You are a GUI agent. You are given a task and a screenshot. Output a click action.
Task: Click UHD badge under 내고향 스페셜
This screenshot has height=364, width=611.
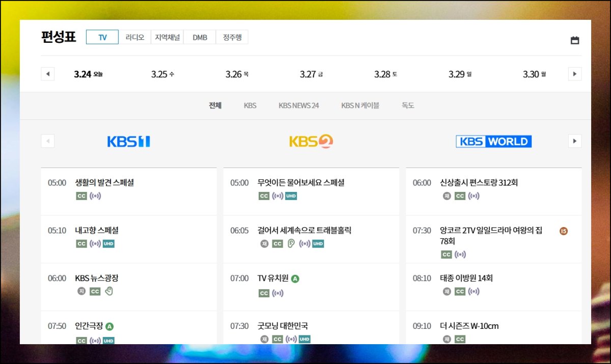coord(108,244)
